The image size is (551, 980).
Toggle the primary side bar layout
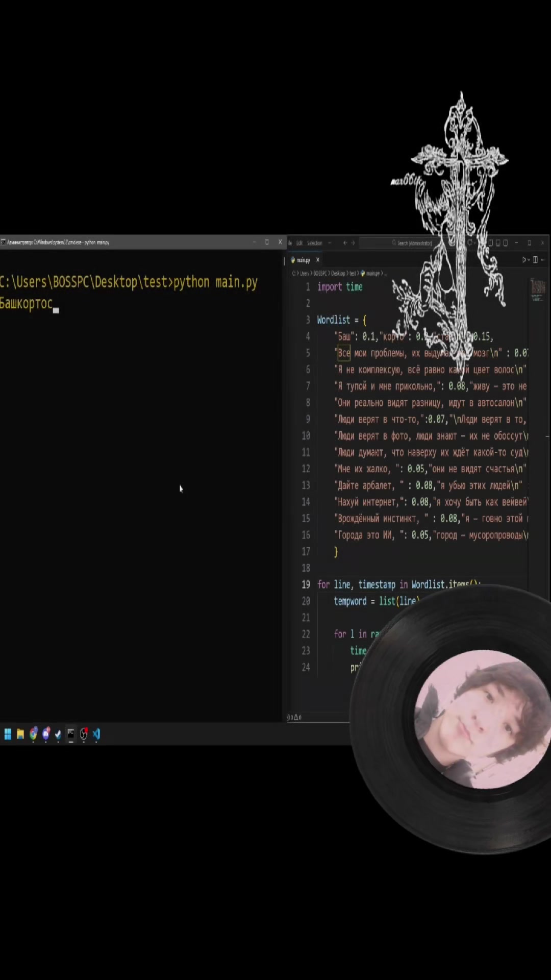491,243
